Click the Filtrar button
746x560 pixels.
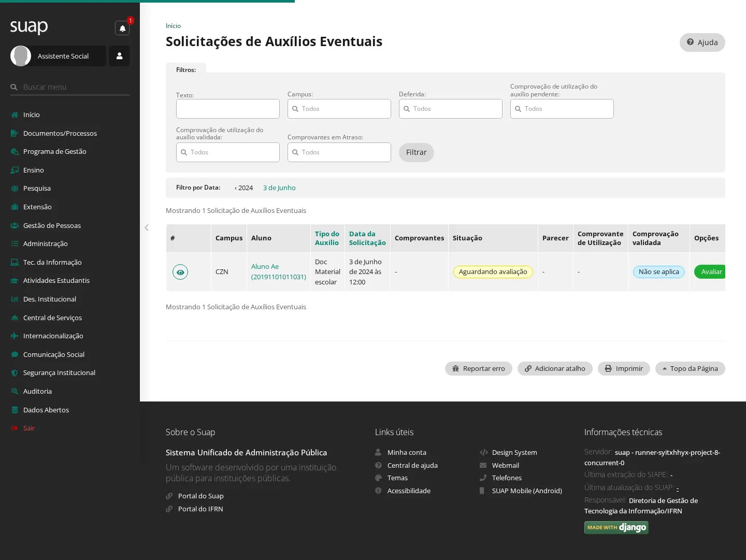pos(417,152)
